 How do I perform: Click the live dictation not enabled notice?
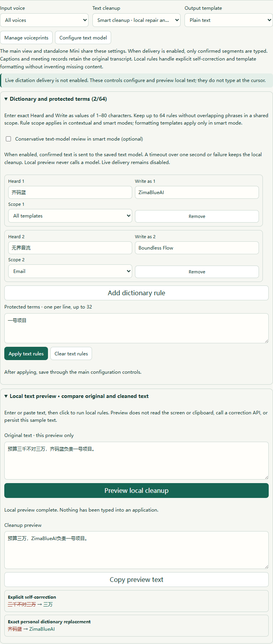tap(136, 80)
